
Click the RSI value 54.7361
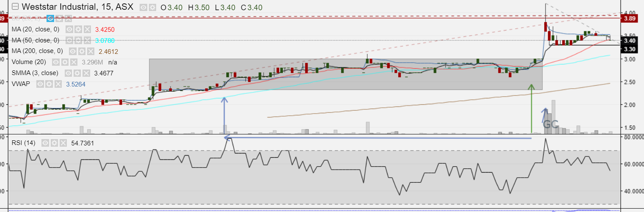tap(82, 143)
